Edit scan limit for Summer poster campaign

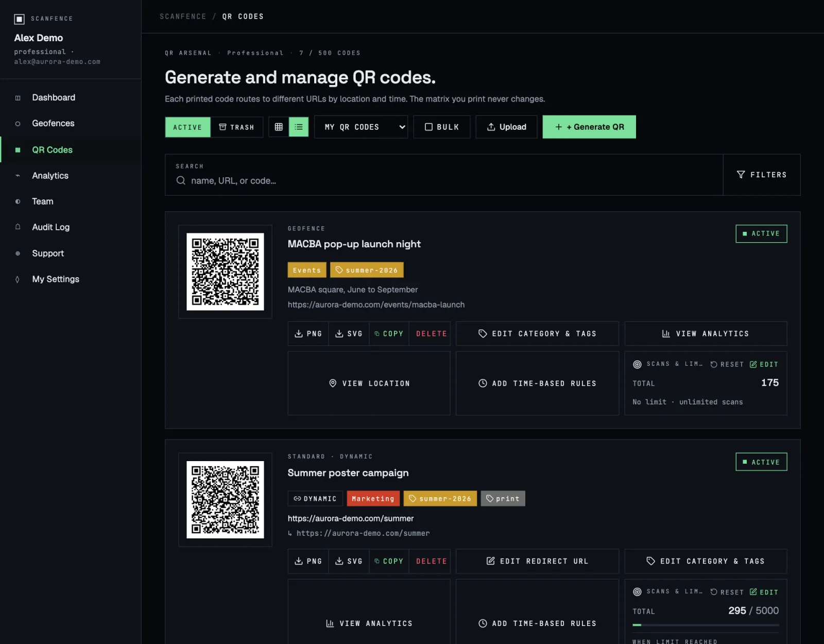(764, 592)
